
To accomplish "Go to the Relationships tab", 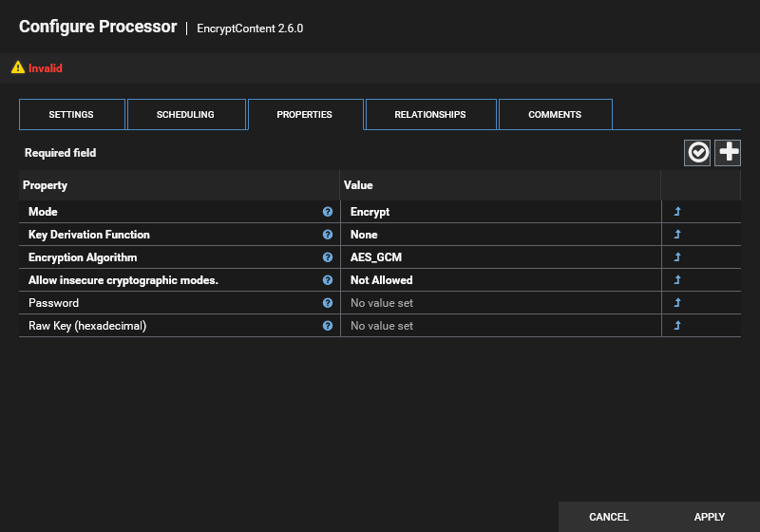I will pyautogui.click(x=431, y=114).
